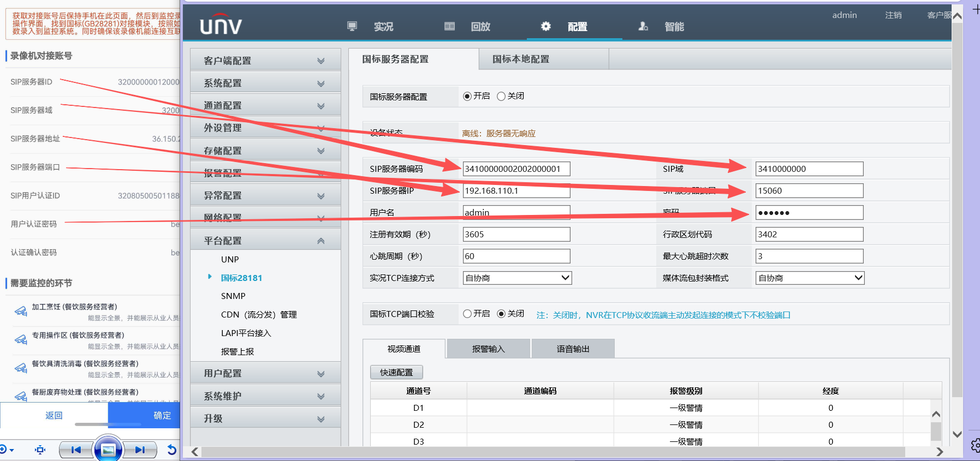Image resolution: width=980 pixels, height=461 pixels.
Task: Enable 开启 for 国标TCP端口校验
Action: point(467,314)
